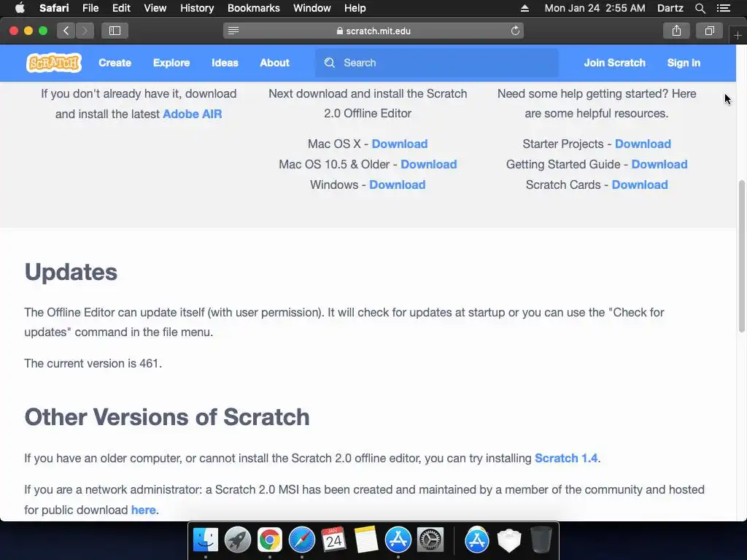Image resolution: width=747 pixels, height=560 pixels.
Task: Add a new tab with plus button
Action: pyautogui.click(x=738, y=36)
